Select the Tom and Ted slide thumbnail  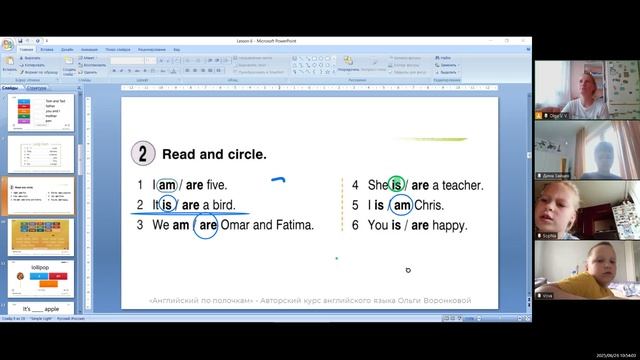pyautogui.click(x=41, y=113)
